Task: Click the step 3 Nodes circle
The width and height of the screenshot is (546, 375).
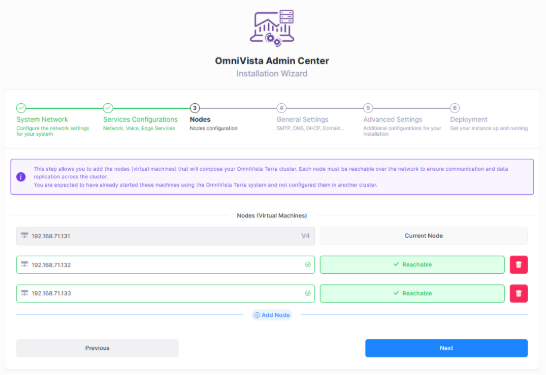Action: tap(195, 108)
